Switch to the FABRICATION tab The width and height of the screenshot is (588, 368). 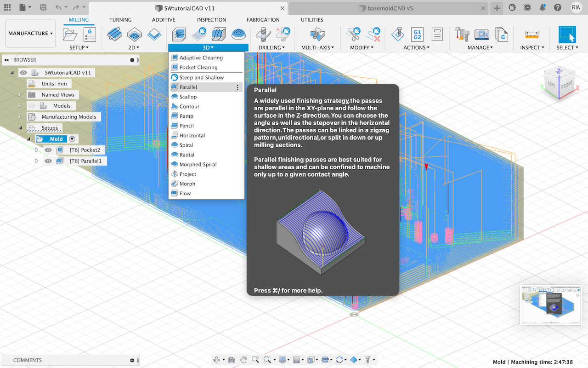tap(263, 20)
